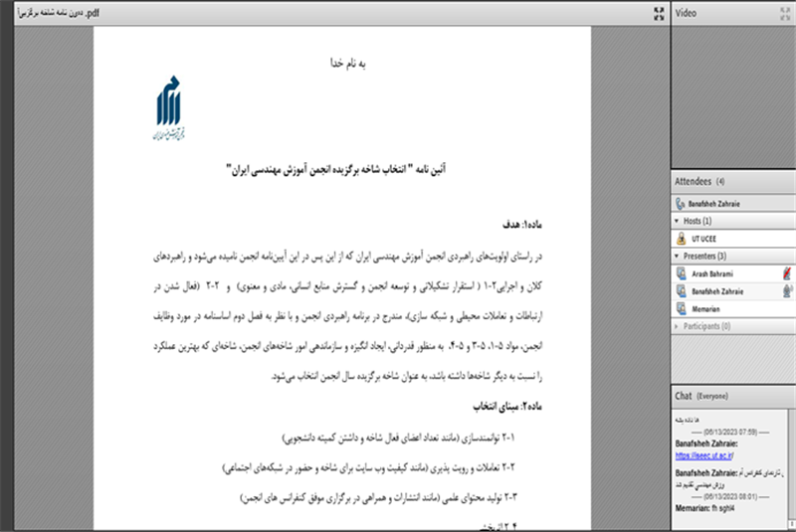The image size is (796, 532).
Task: Click the phone icon beside Banafsheh Zahraie header
Action: point(681,204)
